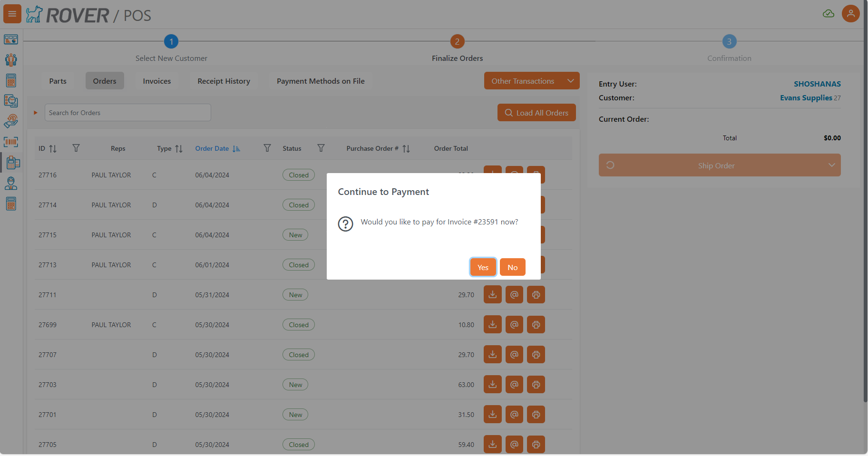The height and width of the screenshot is (456, 868).
Task: Email order 27699 via the @ icon
Action: [514, 324]
